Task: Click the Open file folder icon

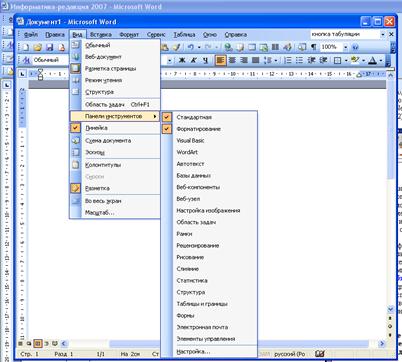Action: [37, 47]
